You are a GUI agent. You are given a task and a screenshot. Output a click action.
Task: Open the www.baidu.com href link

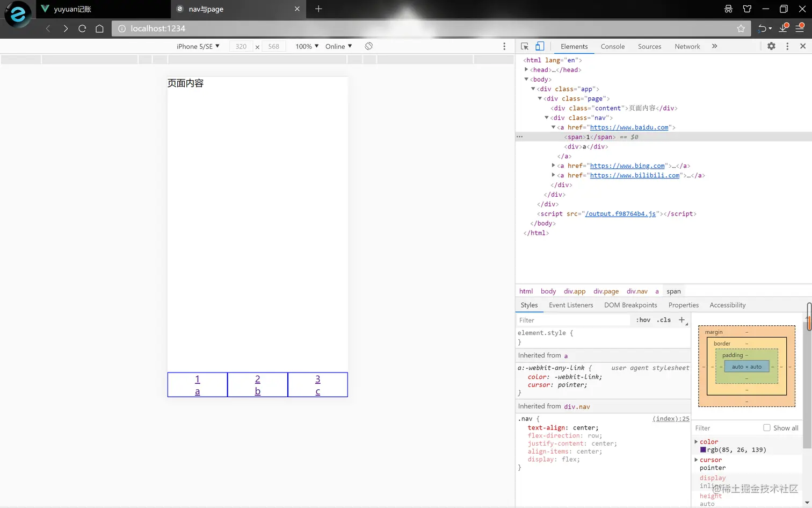(629, 127)
